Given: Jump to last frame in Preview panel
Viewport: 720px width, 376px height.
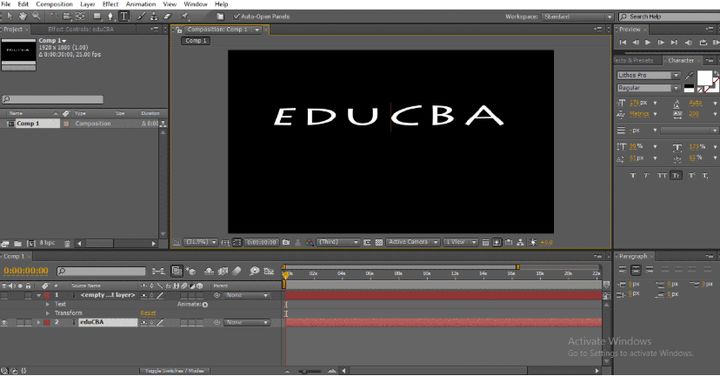Looking at the screenshot, I should (674, 43).
